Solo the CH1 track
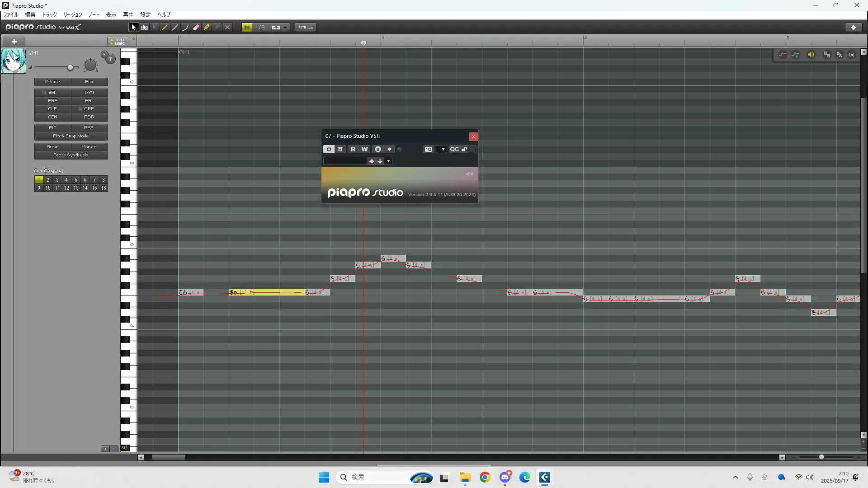This screenshot has height=488, width=868. [104, 55]
